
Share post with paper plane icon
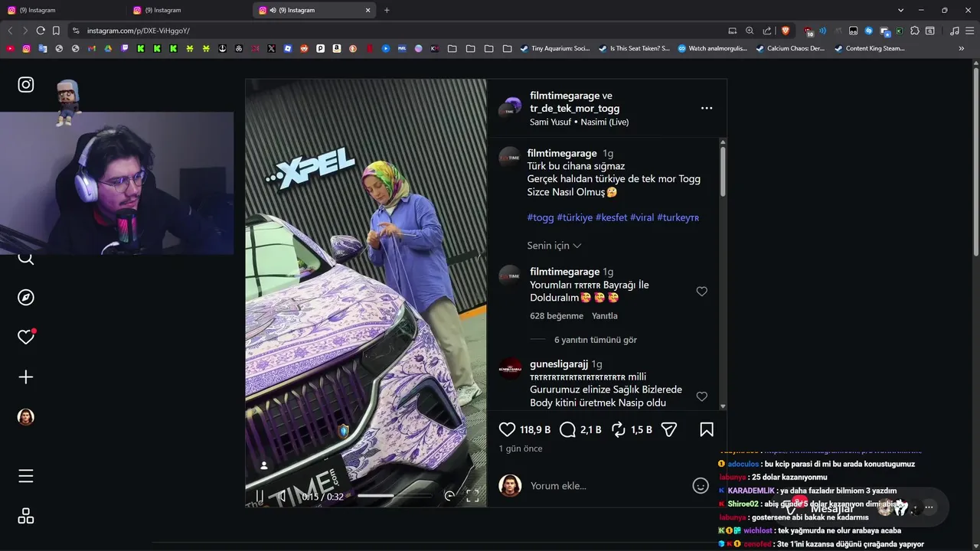click(x=669, y=430)
